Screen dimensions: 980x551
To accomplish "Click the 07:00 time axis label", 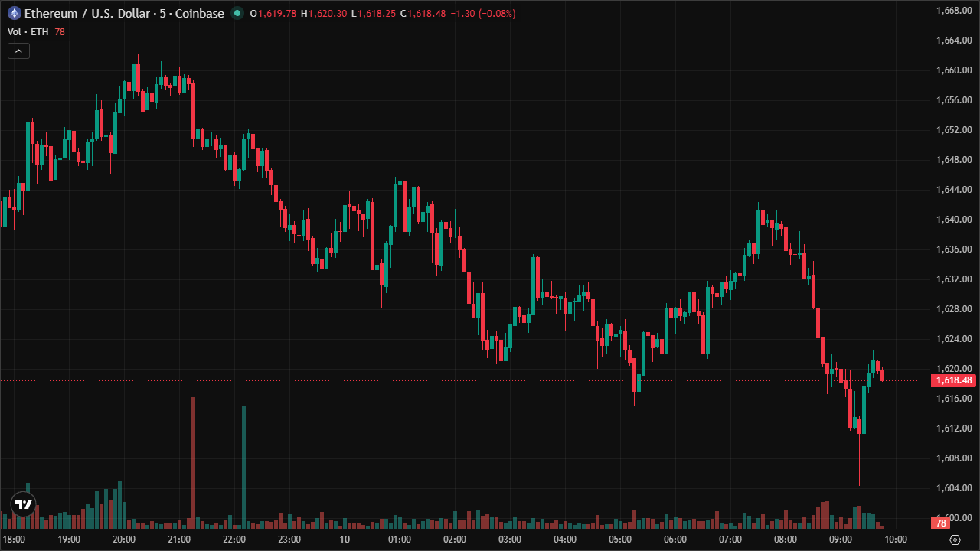I will coord(730,539).
